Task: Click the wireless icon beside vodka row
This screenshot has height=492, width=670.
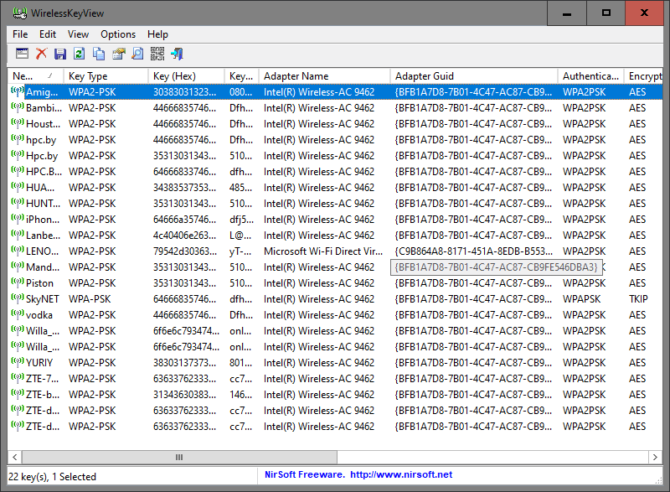Action: [18, 315]
